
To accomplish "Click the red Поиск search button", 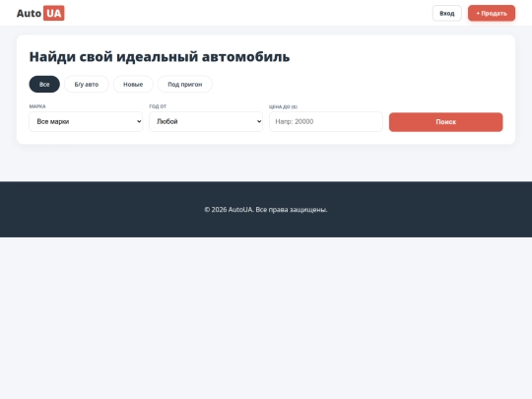I will pos(446,122).
